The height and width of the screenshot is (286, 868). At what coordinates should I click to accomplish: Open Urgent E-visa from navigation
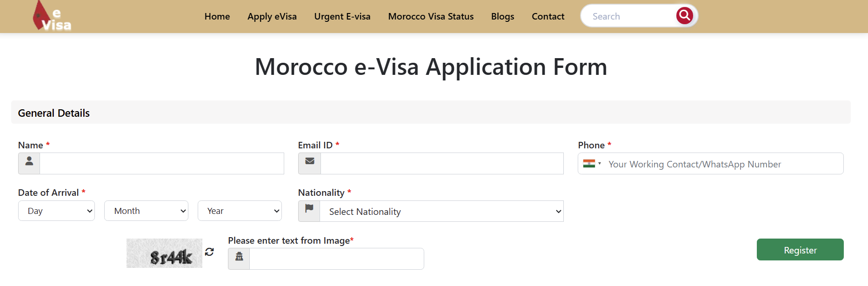342,16
